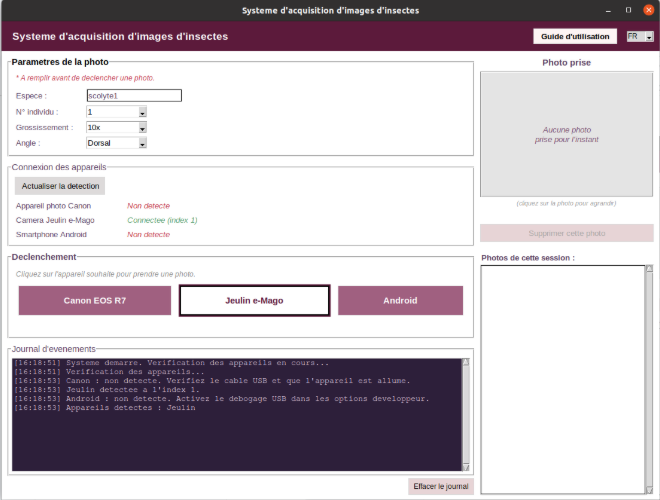The image size is (660, 500).
Task: Trigger photo with Canon EOS R7
Action: (95, 301)
